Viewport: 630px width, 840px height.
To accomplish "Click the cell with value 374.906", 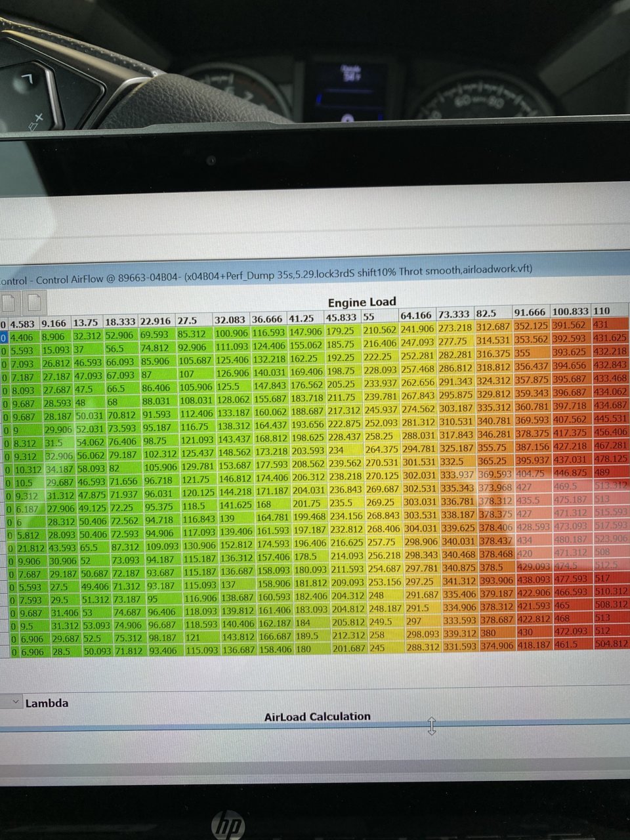I will point(498,646).
